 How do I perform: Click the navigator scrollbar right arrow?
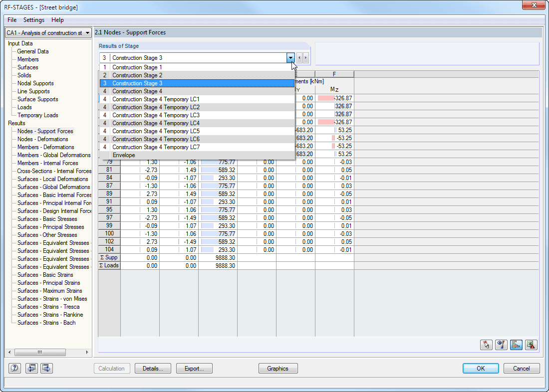[87, 352]
